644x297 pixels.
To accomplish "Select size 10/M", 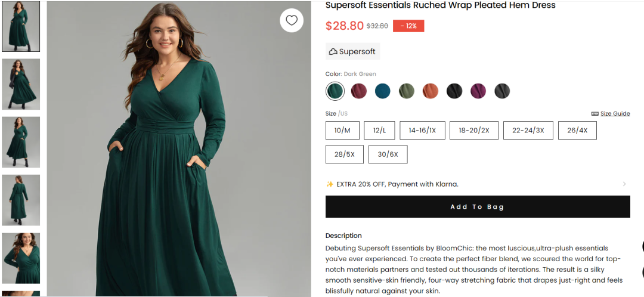I will (x=342, y=131).
